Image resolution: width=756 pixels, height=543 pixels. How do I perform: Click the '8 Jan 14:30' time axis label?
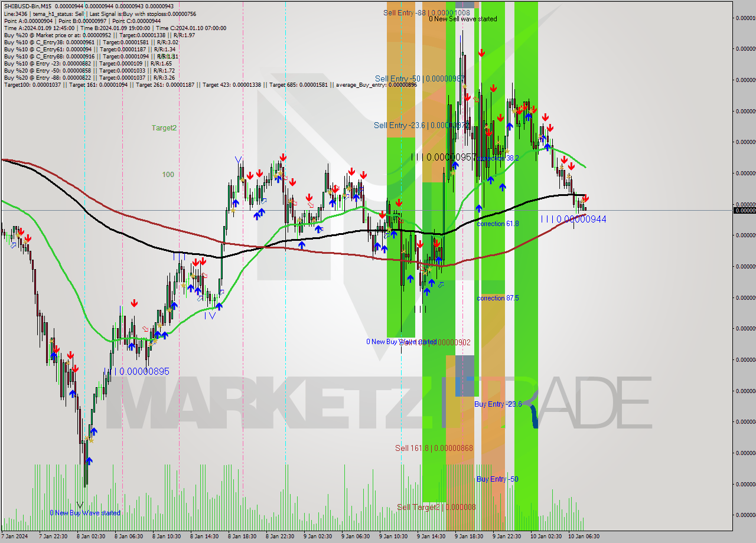(x=204, y=537)
